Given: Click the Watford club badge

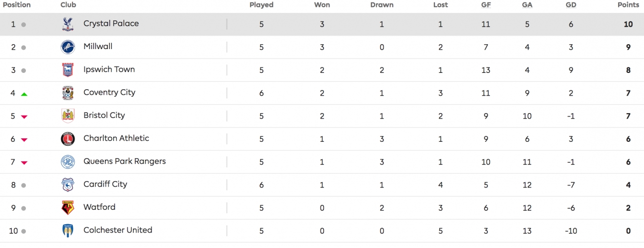Looking at the screenshot, I should pyautogui.click(x=68, y=208).
